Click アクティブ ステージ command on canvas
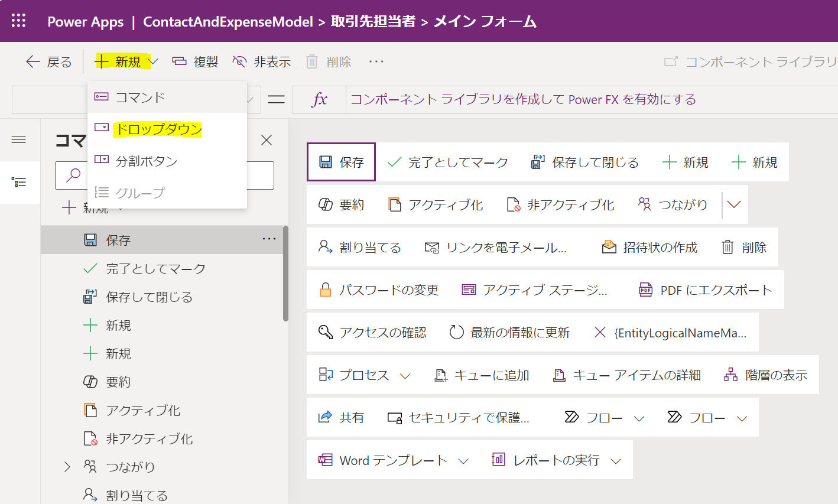838x504 pixels. (534, 290)
